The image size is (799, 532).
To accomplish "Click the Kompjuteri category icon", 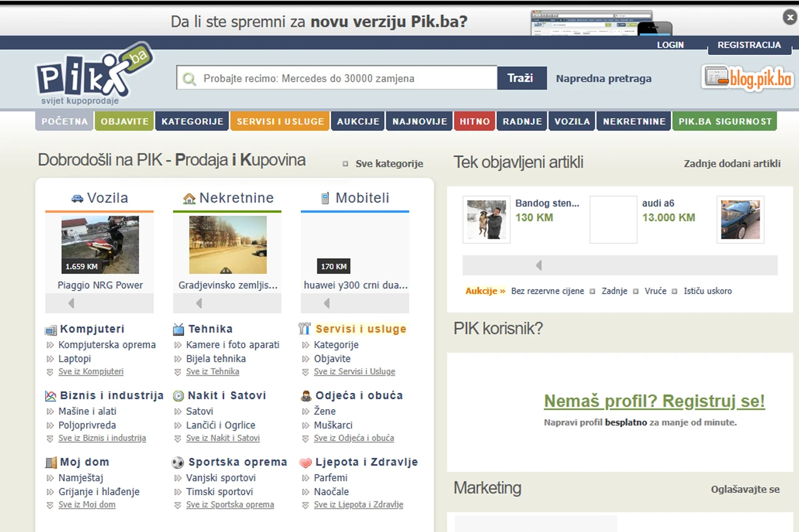I will pos(51,329).
